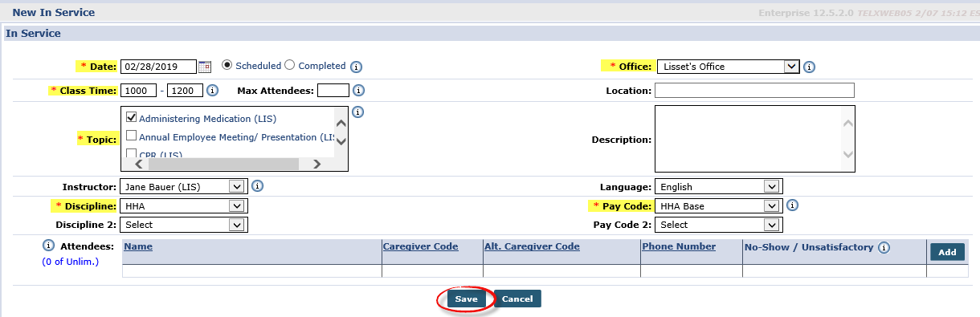Click the class end time field 1200
Image resolution: width=980 pixels, height=317 pixels.
pos(185,91)
